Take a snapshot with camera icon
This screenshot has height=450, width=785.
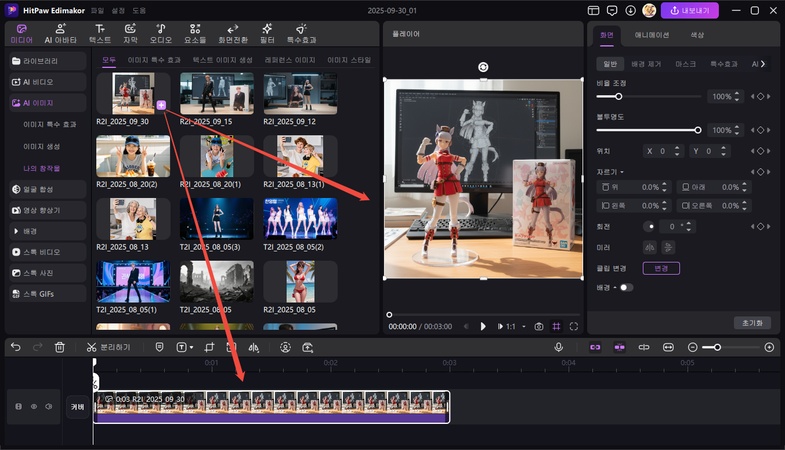pos(539,326)
